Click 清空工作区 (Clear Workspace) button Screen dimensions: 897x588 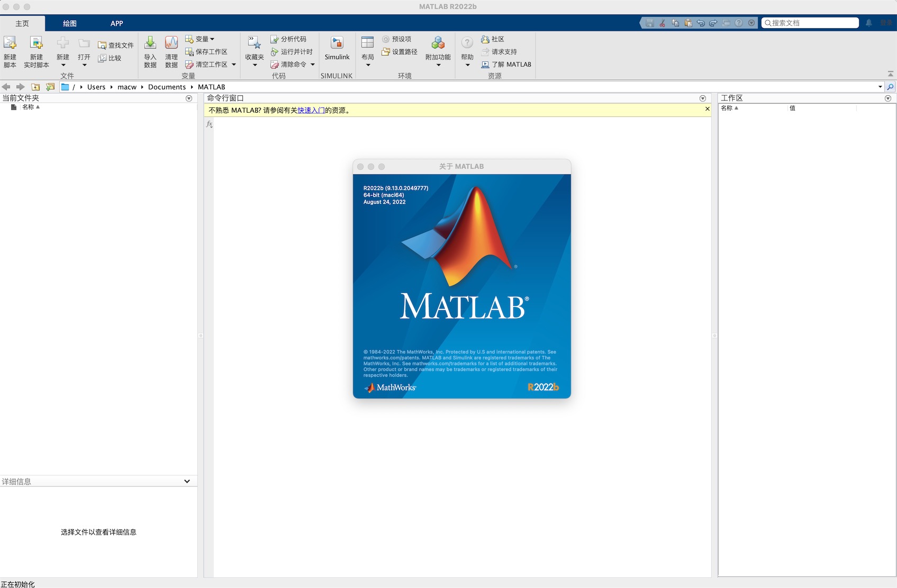click(x=206, y=65)
